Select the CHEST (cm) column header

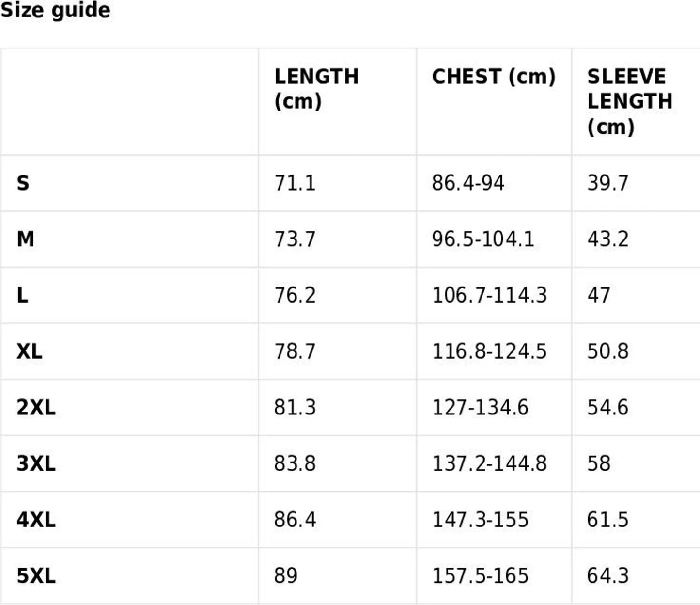[493, 77]
